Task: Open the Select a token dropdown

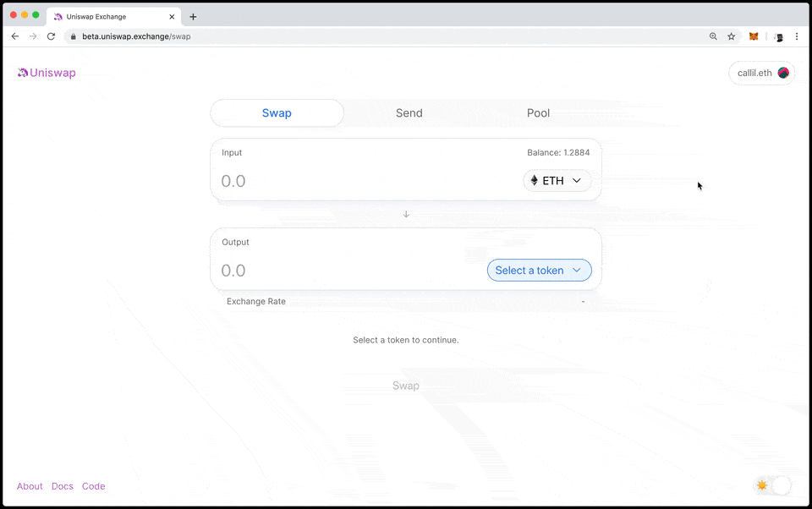Action: tap(539, 271)
